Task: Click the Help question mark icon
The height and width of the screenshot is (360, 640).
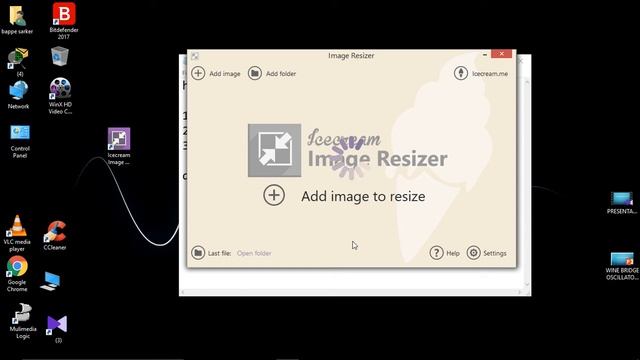Action: pyautogui.click(x=436, y=253)
